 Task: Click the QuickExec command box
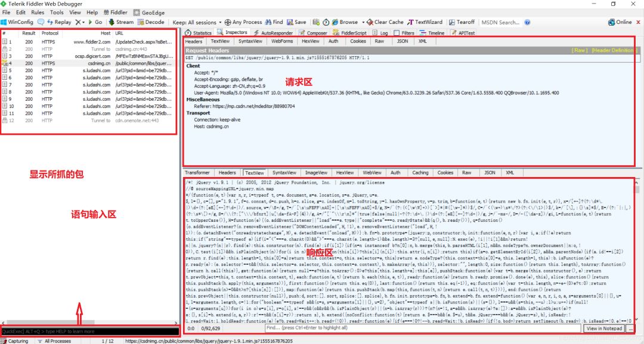tap(90, 331)
